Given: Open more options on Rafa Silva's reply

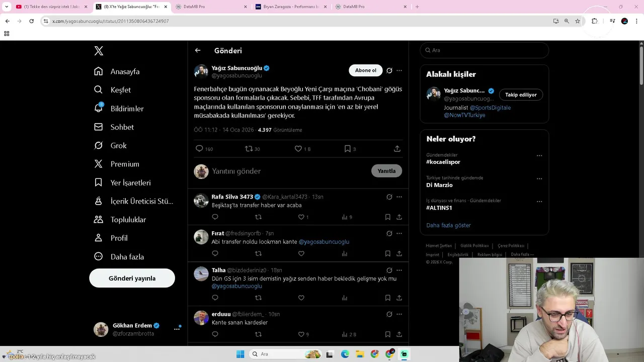Looking at the screenshot, I should (x=399, y=197).
